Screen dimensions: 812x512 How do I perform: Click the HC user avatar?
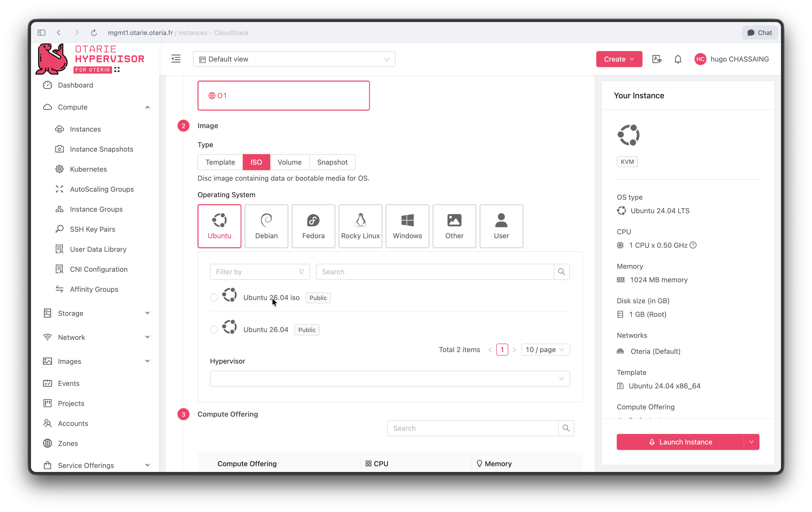click(x=700, y=59)
